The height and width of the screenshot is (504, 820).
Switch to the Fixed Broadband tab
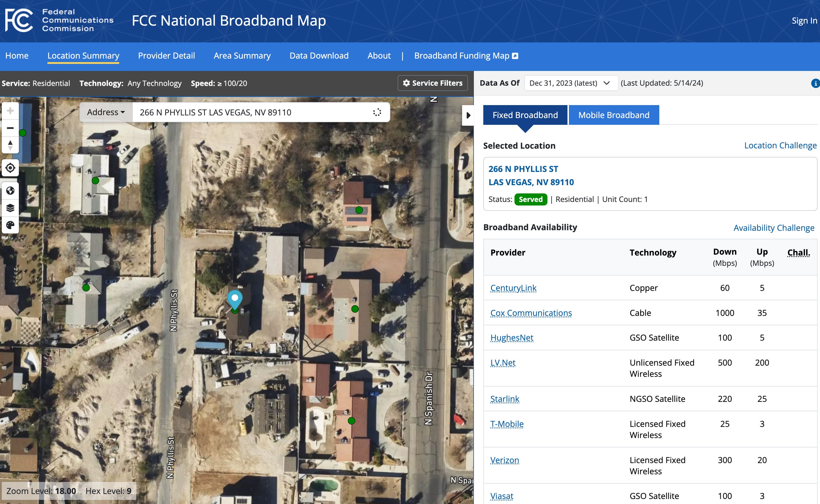click(525, 115)
